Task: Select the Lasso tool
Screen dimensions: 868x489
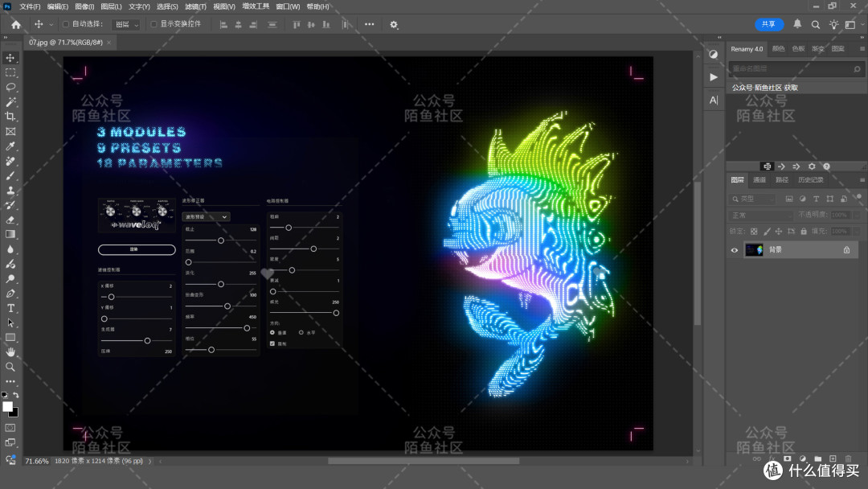Action: (10, 87)
